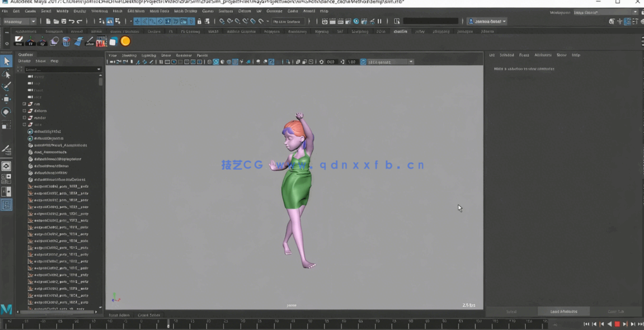Click the user account sign-in button

487,21
